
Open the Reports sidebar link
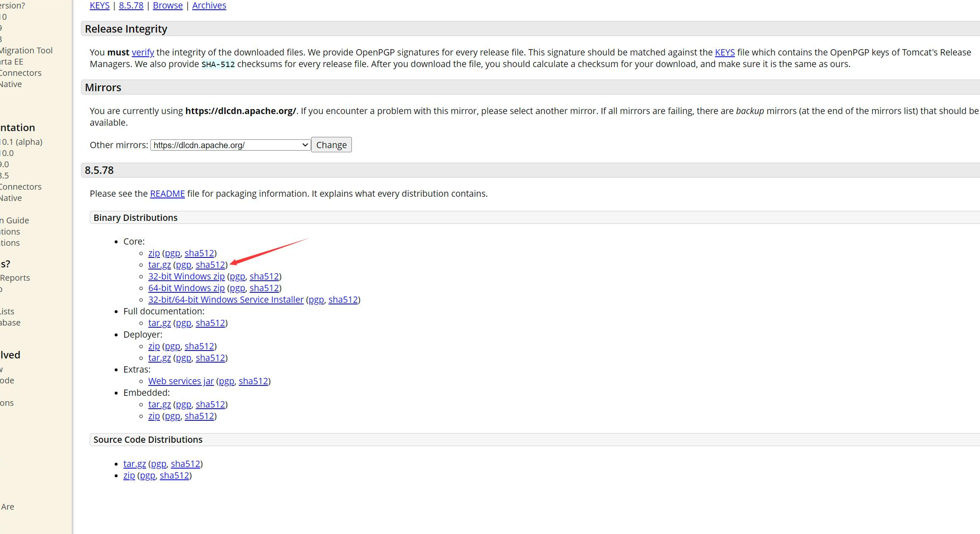tap(15, 278)
